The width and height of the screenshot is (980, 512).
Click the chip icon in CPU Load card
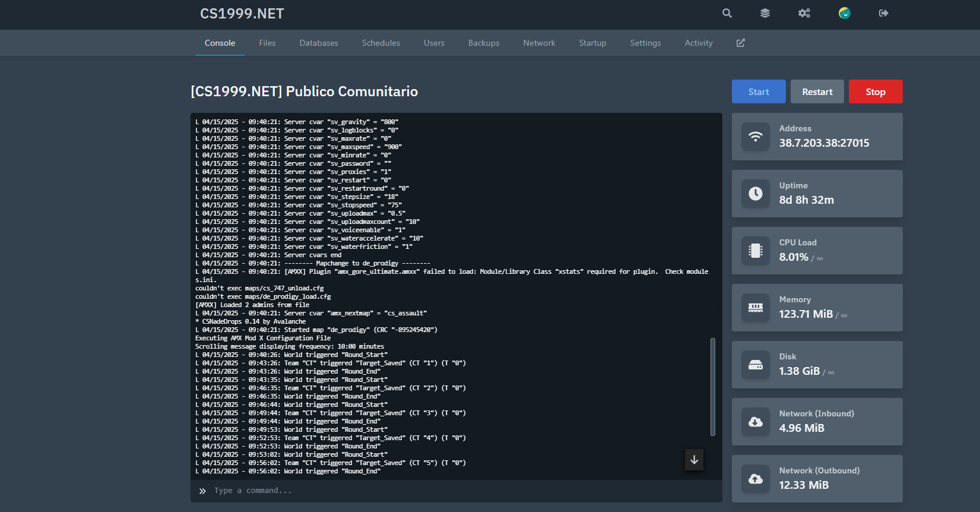click(756, 251)
